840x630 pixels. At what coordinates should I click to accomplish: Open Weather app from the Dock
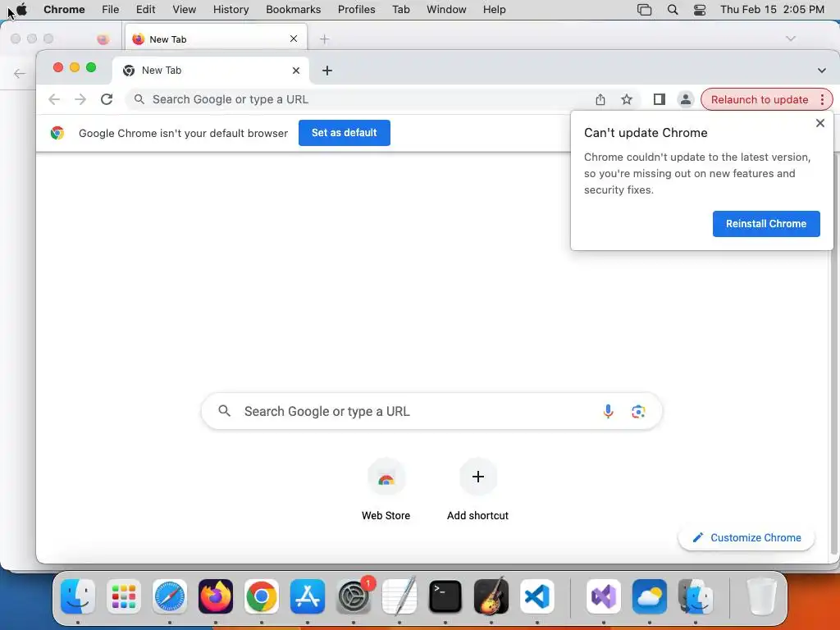(650, 596)
